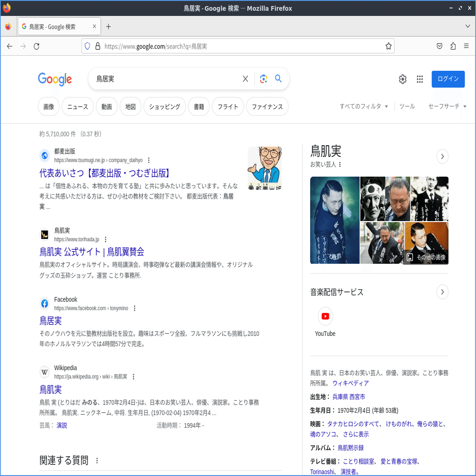476x476 pixels.
Task: Open options menu for the Wikipedia result
Action: (133, 376)
